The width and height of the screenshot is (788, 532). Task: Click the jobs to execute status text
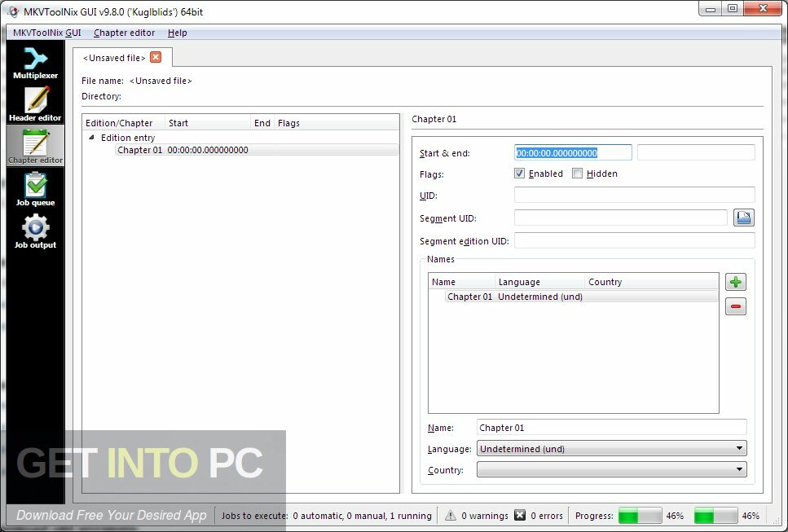[x=326, y=516]
